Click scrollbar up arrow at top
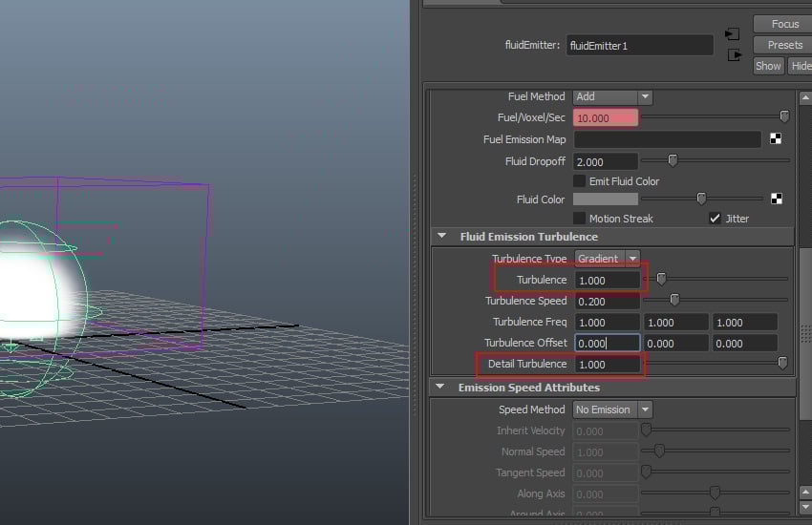 pos(804,97)
